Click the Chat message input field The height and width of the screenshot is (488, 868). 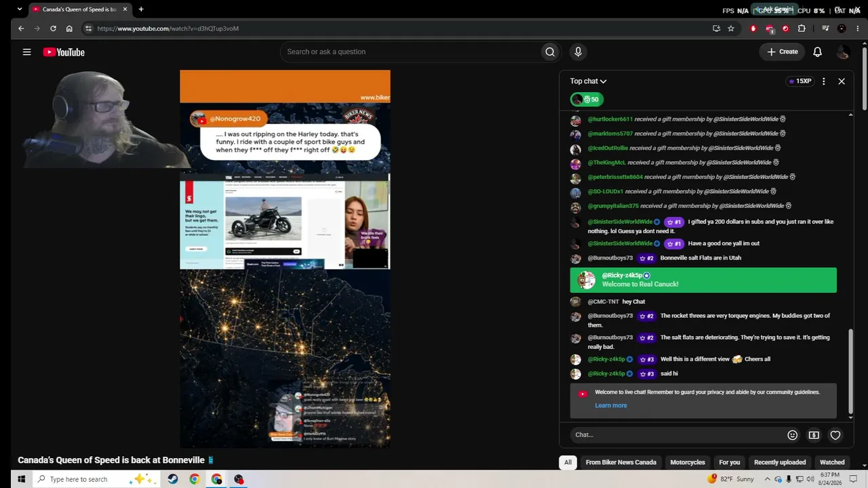pos(678,435)
